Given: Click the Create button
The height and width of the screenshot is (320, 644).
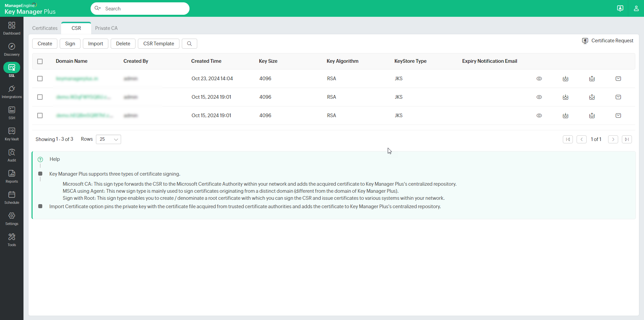Looking at the screenshot, I should (x=45, y=43).
